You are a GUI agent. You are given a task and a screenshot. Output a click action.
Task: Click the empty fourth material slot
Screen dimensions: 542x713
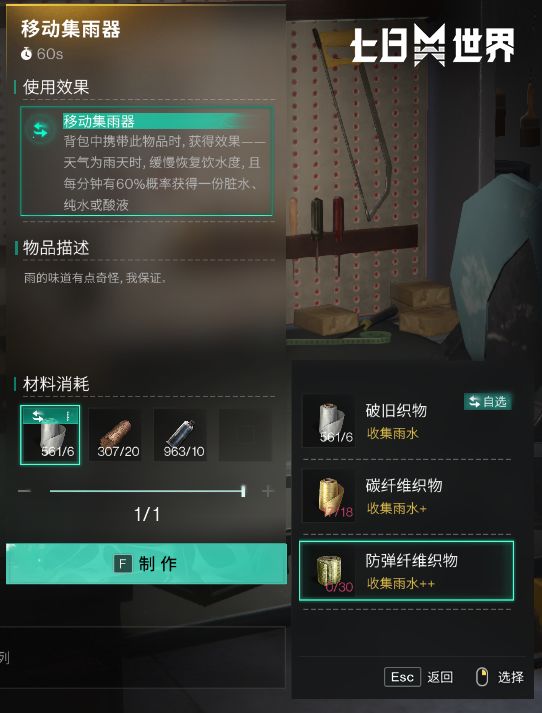pyautogui.click(x=246, y=435)
